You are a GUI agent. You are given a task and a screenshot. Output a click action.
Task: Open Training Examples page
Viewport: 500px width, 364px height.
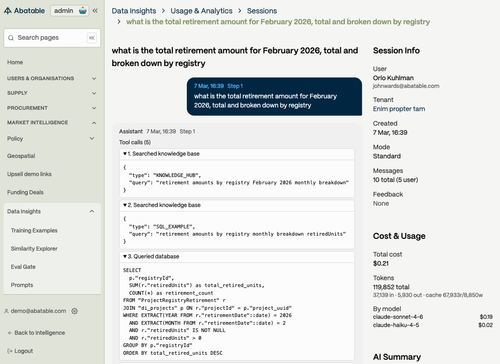click(x=34, y=230)
